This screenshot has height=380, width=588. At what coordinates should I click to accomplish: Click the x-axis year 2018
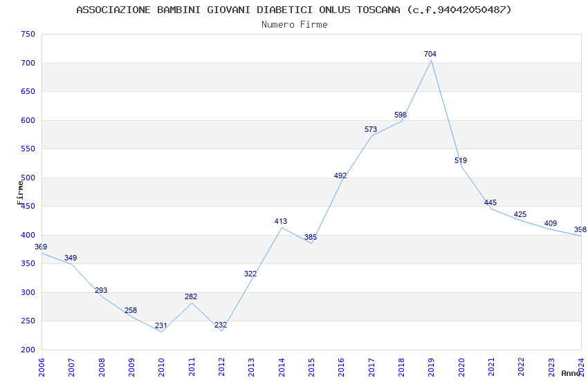[401, 368]
